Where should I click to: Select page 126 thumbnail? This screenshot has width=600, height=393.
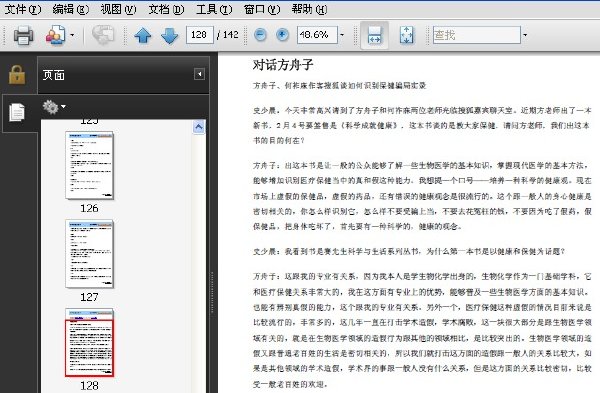[x=90, y=165]
